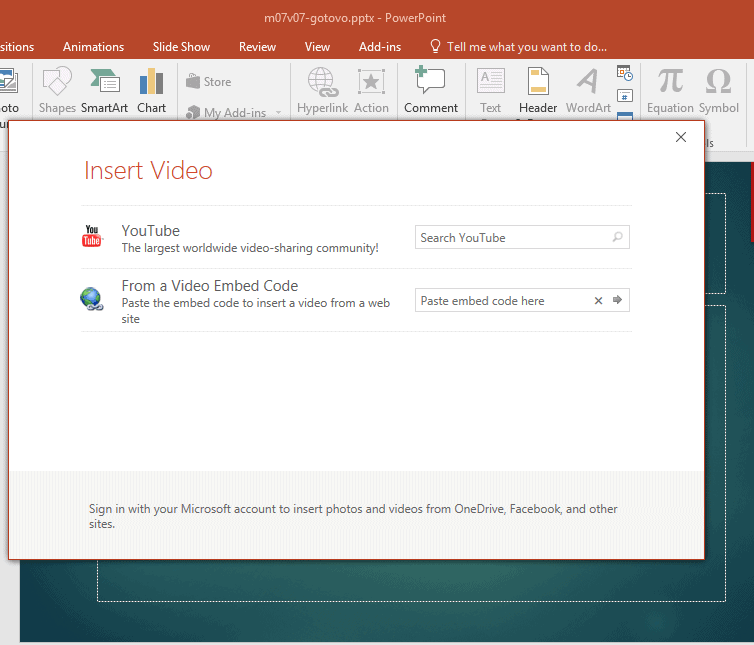Click the YouTube search magnifier icon

[x=617, y=237]
